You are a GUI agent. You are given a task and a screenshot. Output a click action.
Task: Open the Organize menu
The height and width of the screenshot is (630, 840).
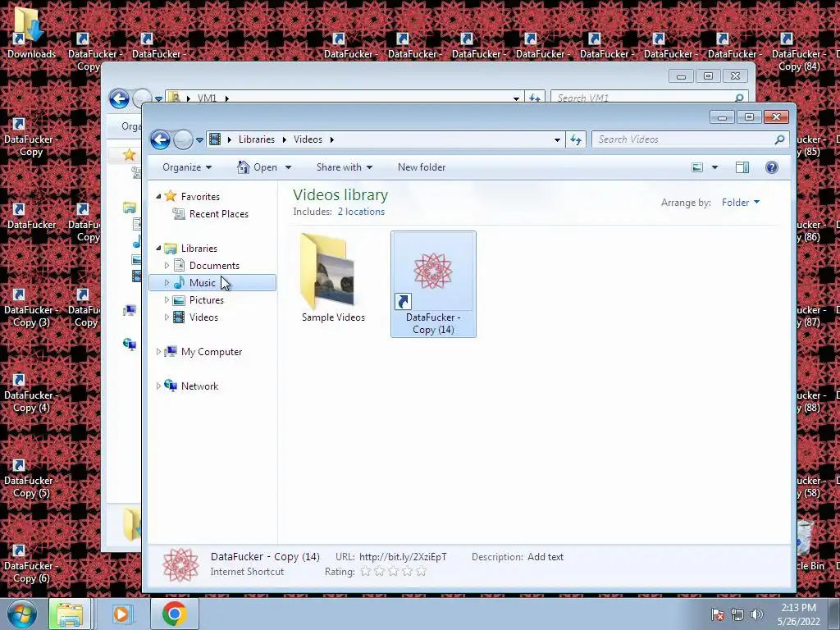pos(187,167)
